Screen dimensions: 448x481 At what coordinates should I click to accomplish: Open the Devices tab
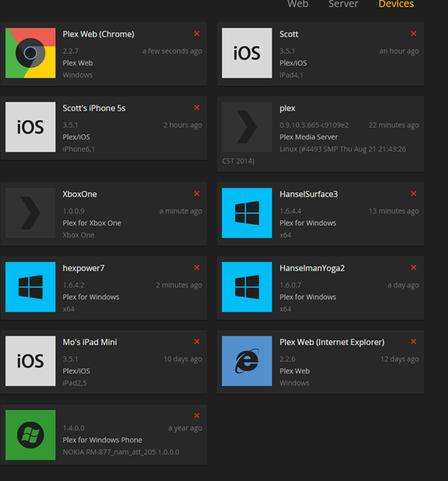(396, 4)
